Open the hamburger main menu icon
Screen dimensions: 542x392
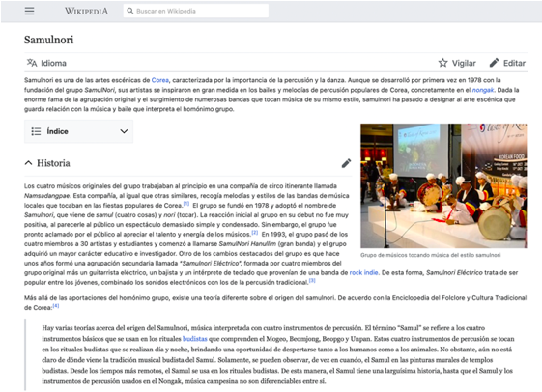tap(29, 11)
